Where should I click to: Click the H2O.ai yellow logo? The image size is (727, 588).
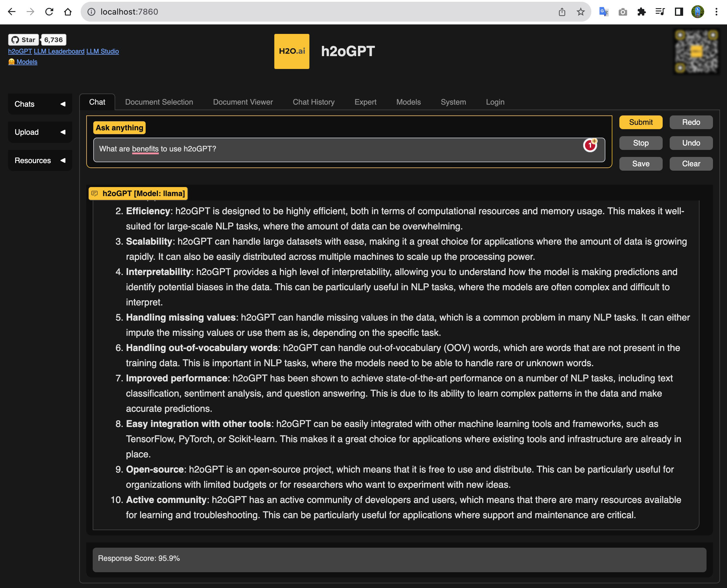point(292,51)
